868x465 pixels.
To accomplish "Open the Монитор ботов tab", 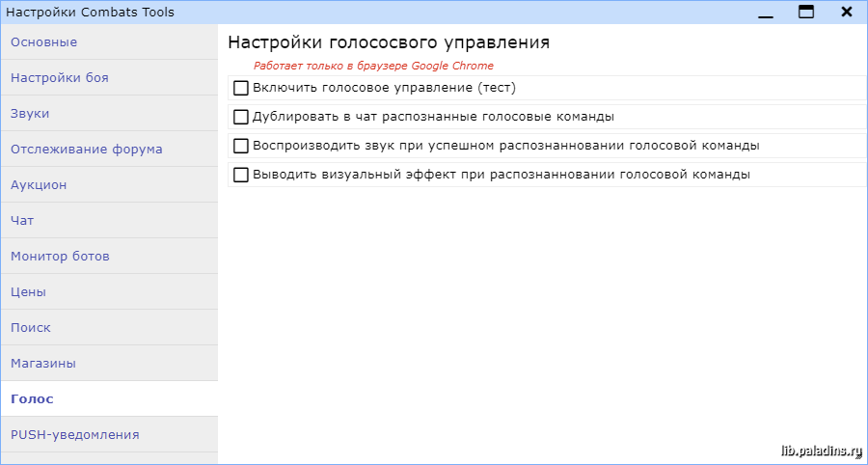I will [110, 257].
